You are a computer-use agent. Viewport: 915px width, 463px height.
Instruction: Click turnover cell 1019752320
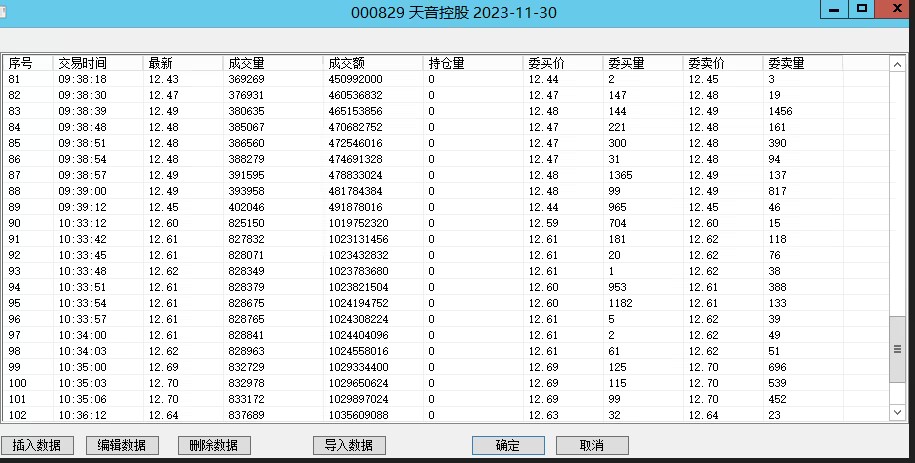point(358,223)
